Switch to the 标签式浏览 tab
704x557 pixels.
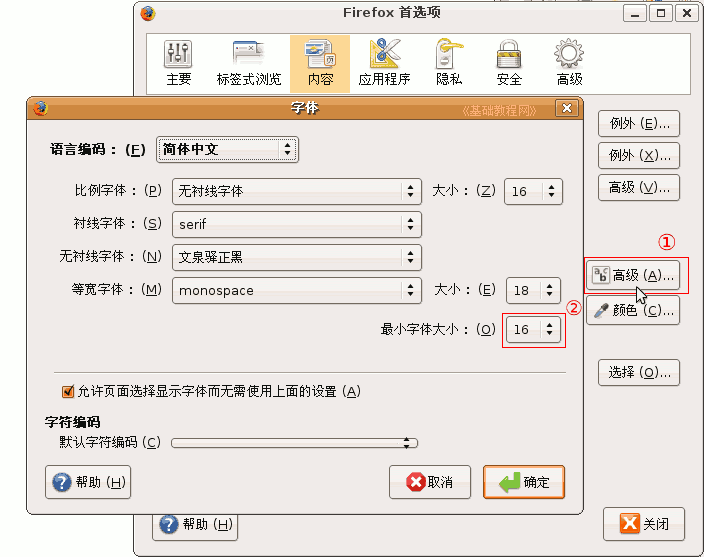tap(249, 64)
